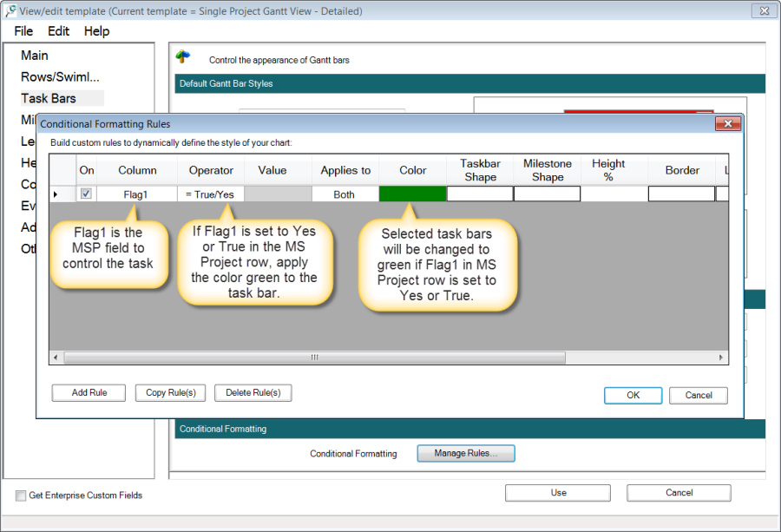
Task: Open the Edit menu
Action: point(58,31)
